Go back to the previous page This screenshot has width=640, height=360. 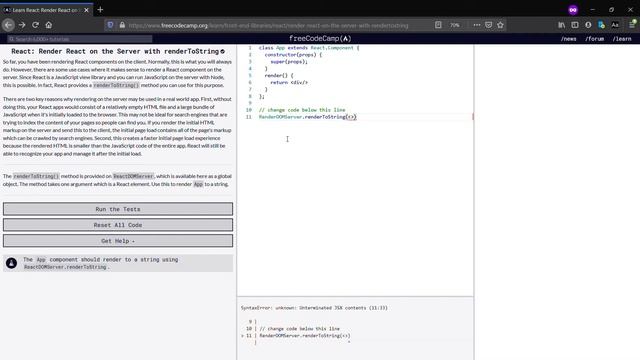[x=8, y=25]
